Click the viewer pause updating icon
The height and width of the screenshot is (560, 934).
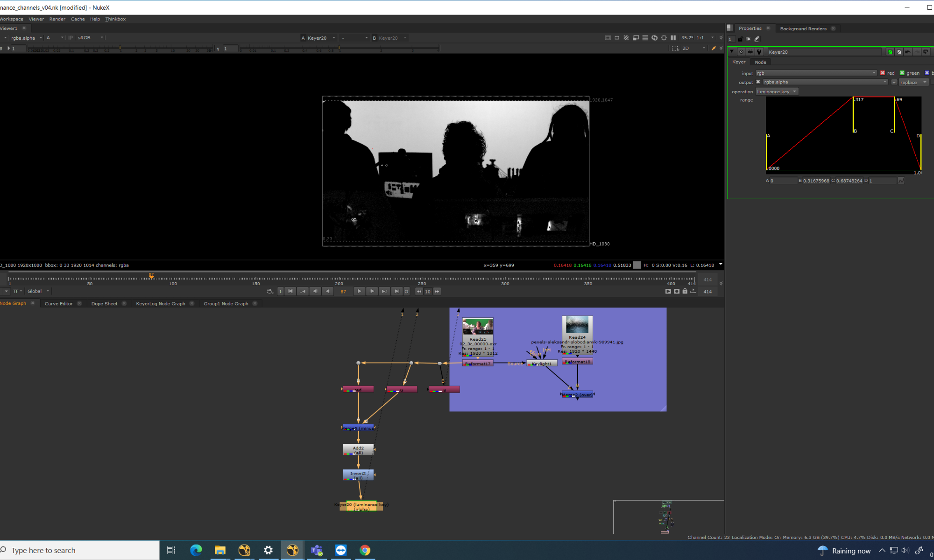point(673,38)
